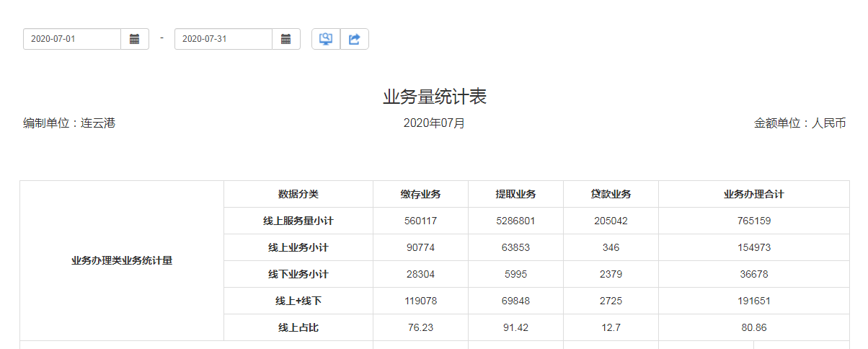
Task: Click the cell value 191651
Action: coord(754,301)
